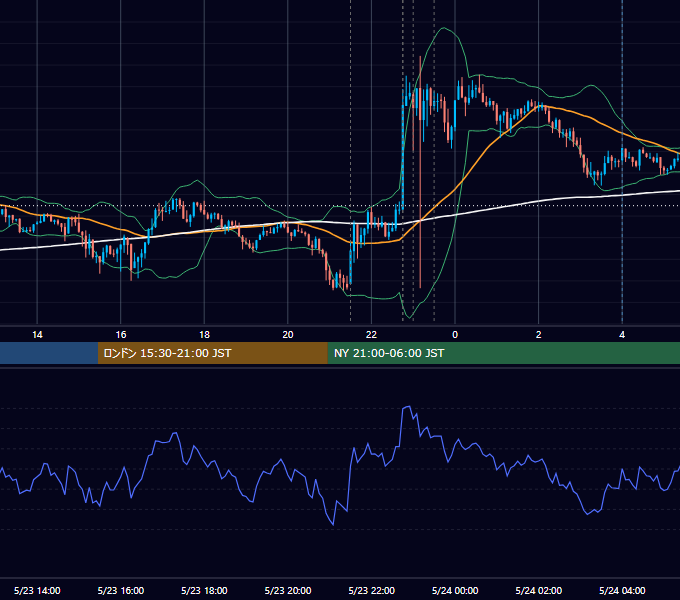Screen dimensions: 680x600
Task: Click the 5/24 00:00 time label
Action: (455, 590)
